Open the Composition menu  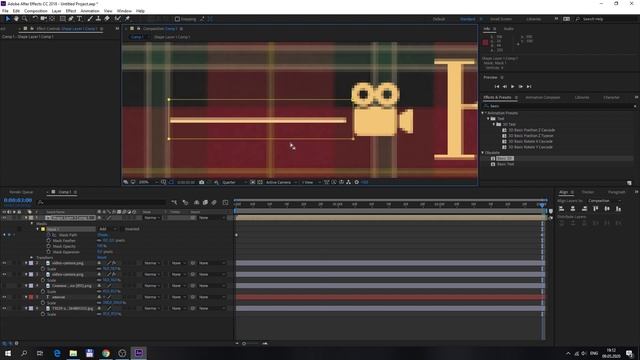36,11
